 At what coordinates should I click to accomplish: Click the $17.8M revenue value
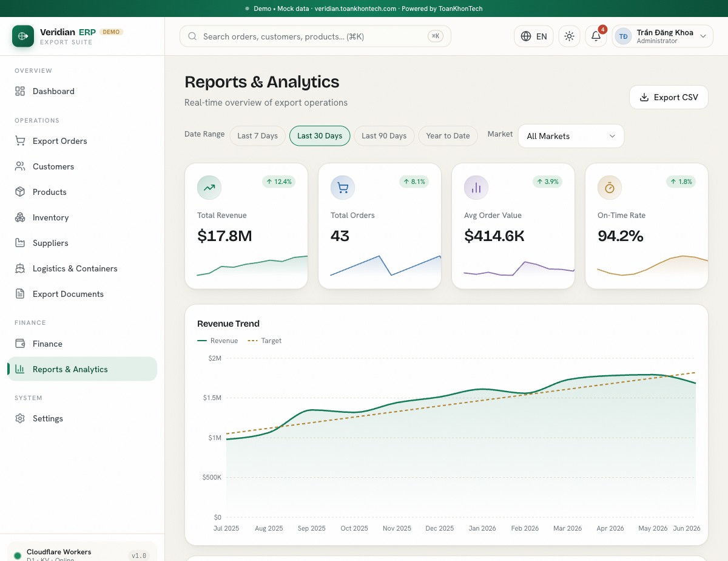click(224, 236)
